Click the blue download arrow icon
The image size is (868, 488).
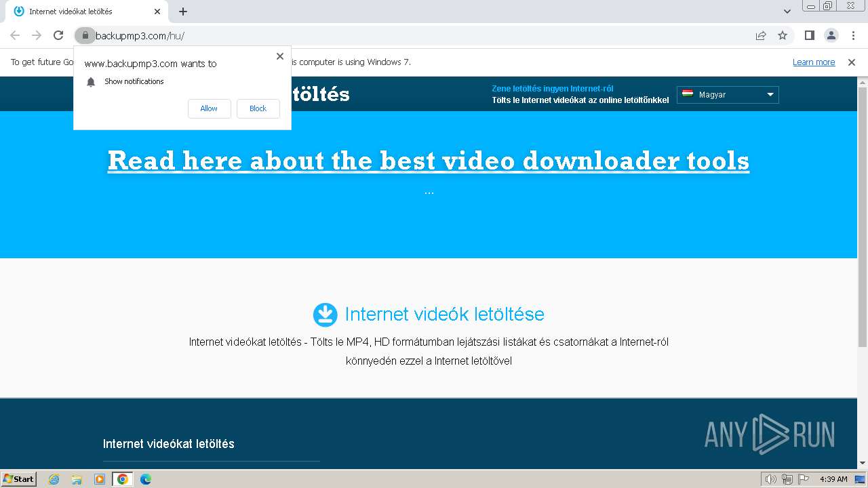coord(325,314)
